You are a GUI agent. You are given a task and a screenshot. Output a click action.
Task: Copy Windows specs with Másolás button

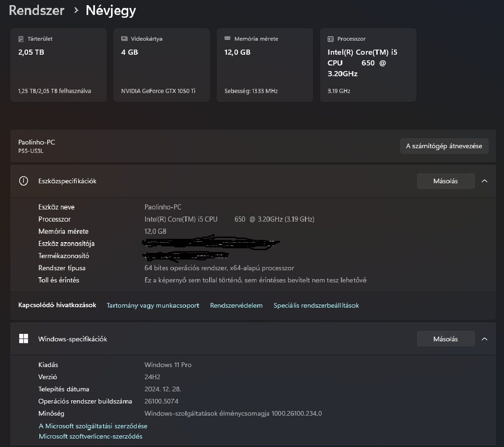click(x=446, y=339)
